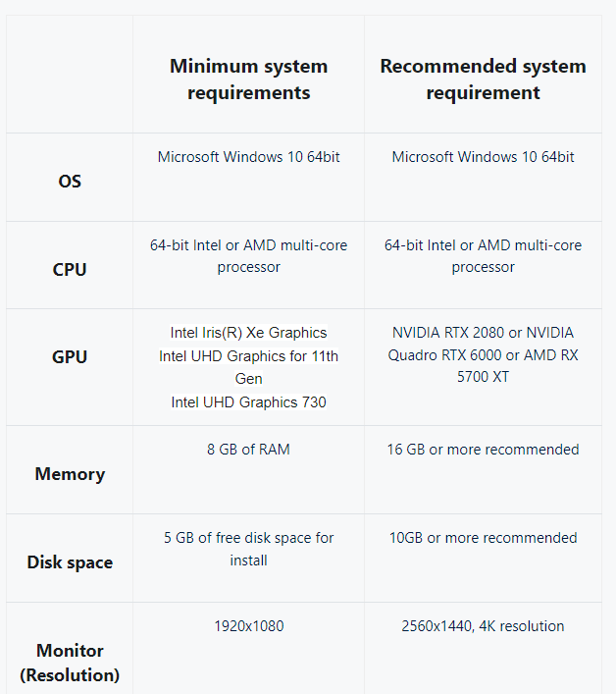Click the "Intel Iris(R) Xe Graphics" line

tap(248, 333)
